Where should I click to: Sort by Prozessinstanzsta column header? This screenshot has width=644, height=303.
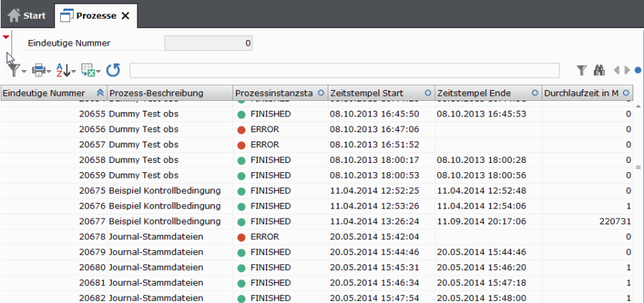tap(280, 93)
